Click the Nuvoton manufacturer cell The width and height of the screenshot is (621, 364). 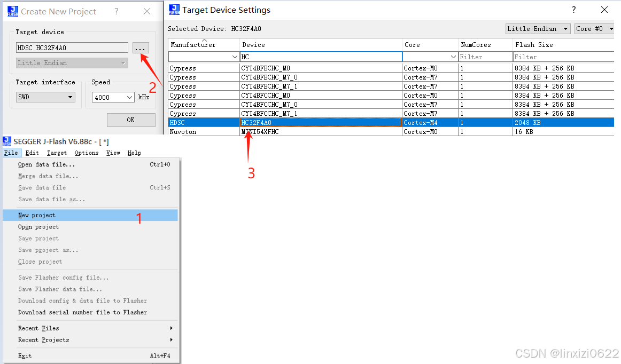tap(204, 132)
